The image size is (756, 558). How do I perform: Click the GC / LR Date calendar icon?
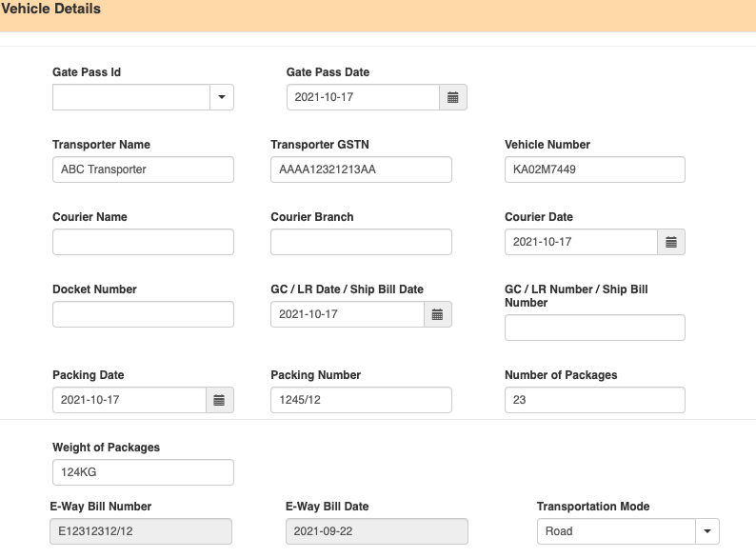point(437,314)
